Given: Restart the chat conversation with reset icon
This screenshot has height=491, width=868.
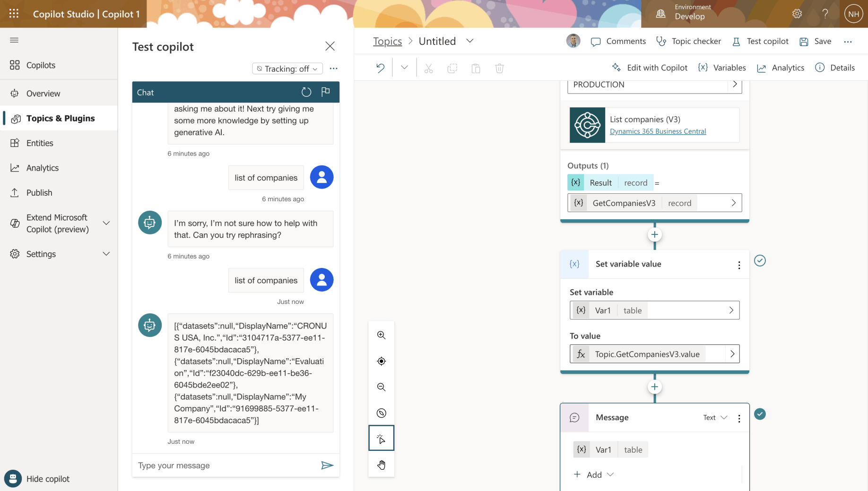Looking at the screenshot, I should click(306, 92).
